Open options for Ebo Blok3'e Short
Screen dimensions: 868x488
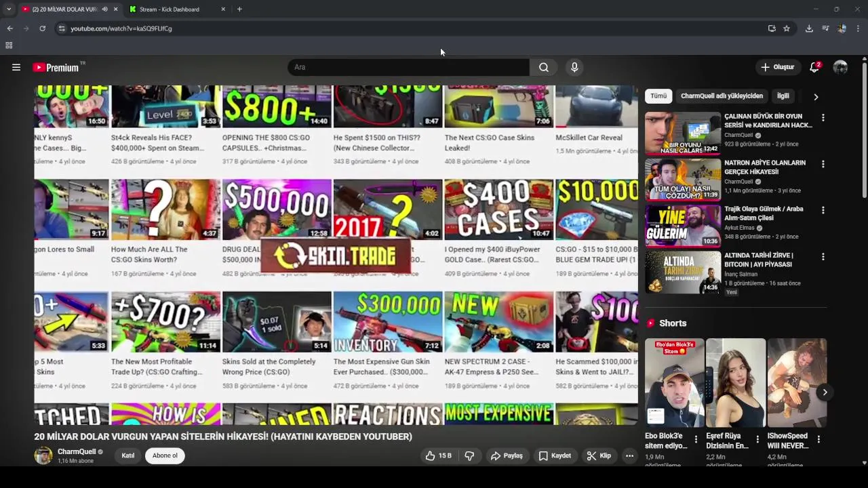[x=696, y=440]
